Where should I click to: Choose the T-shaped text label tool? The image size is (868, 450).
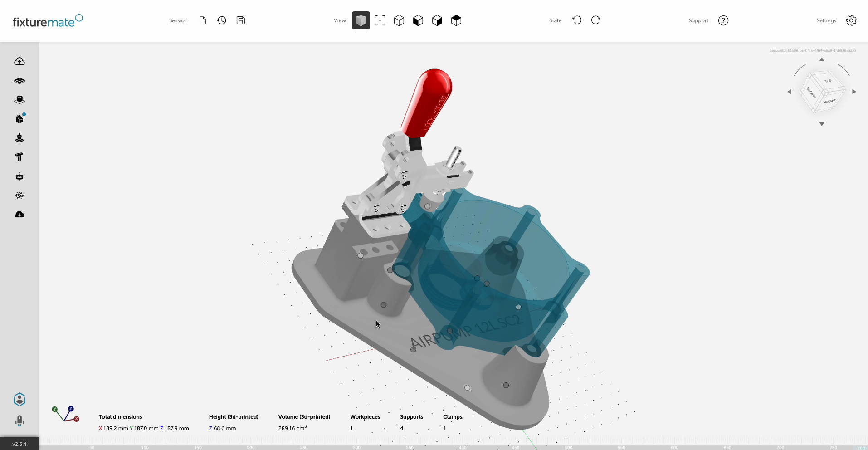(20, 157)
